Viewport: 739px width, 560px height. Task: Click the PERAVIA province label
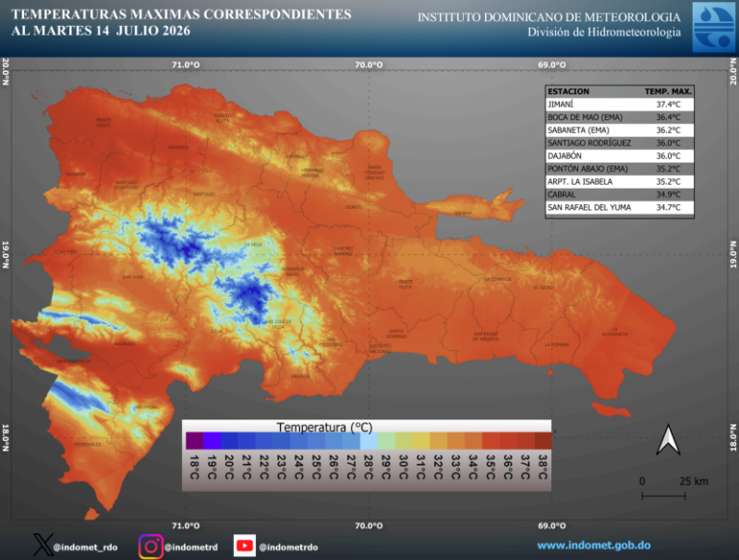pos(300,376)
